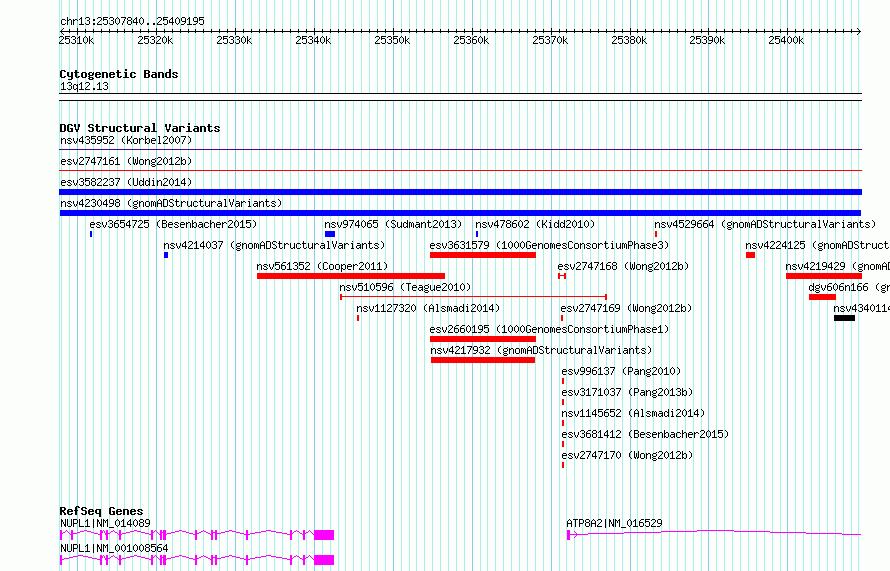Click the red bar under nsv4217932
This screenshot has width=890, height=571.
(x=482, y=360)
